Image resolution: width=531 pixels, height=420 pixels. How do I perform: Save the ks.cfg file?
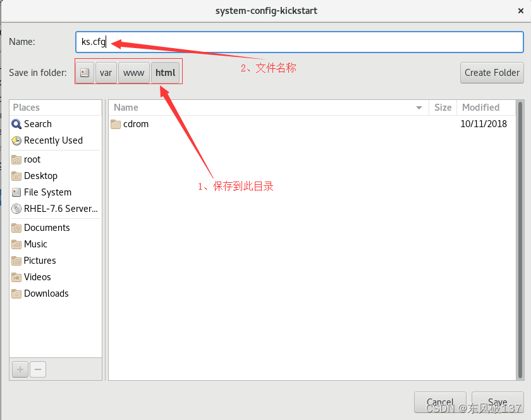click(497, 402)
